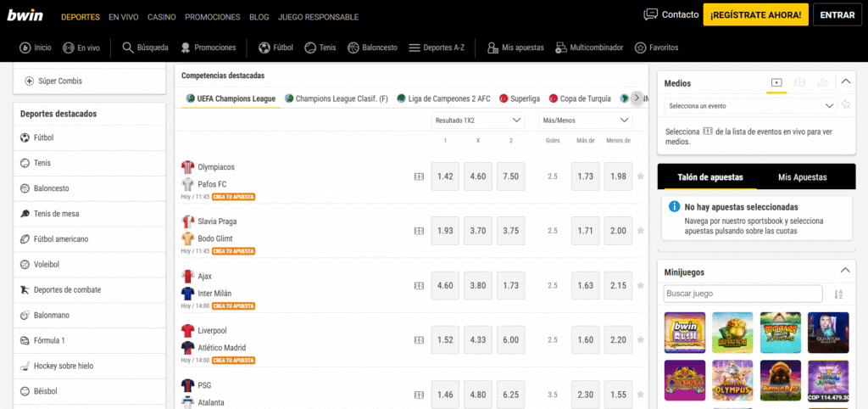Open the Multicombinador tool

[589, 48]
